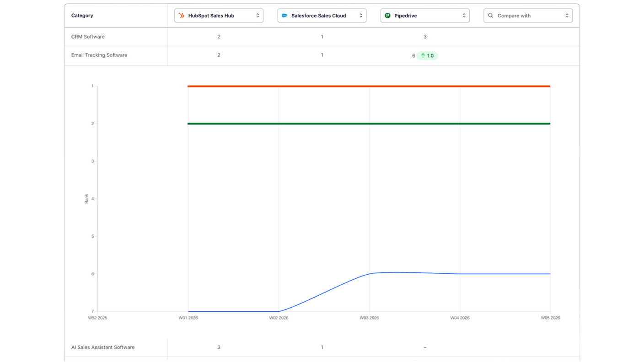The height and width of the screenshot is (362, 644).
Task: Click Salesforce's rank 1 in CRM Software
Action: tap(322, 37)
